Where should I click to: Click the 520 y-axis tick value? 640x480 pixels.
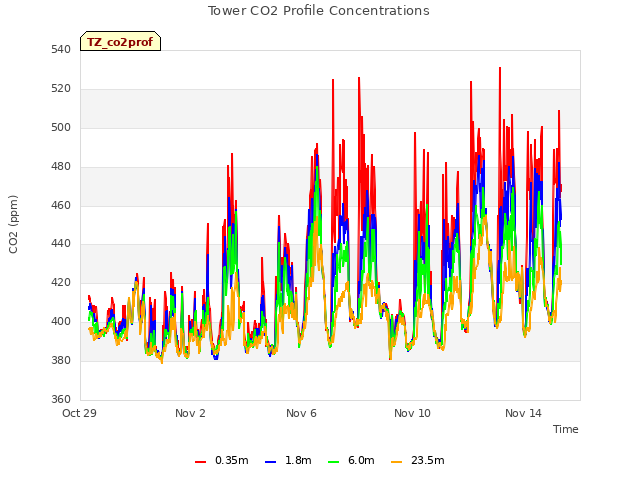coord(61,89)
